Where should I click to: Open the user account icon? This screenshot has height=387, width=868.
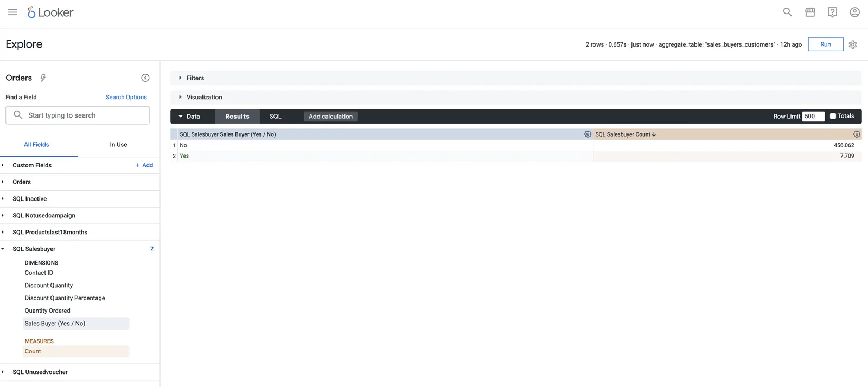(854, 12)
